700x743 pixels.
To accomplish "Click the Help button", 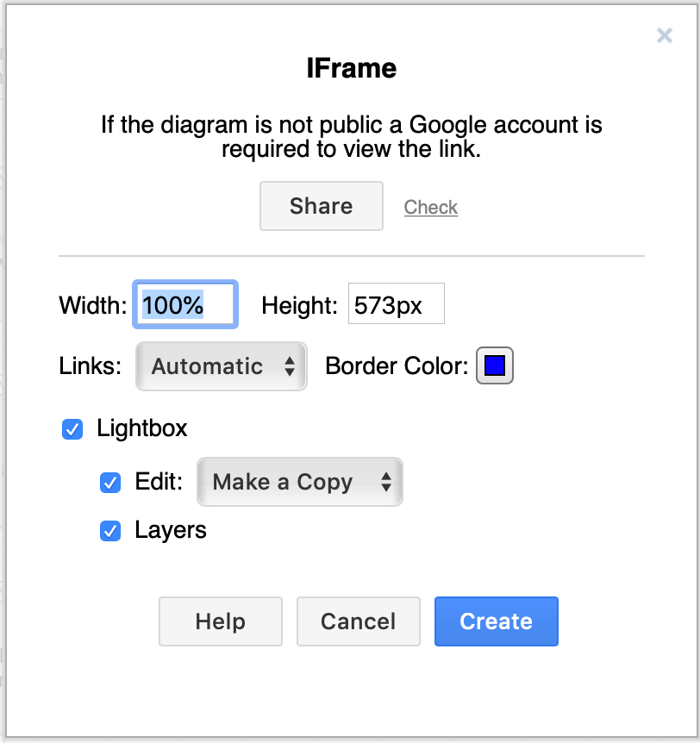I will (220, 621).
